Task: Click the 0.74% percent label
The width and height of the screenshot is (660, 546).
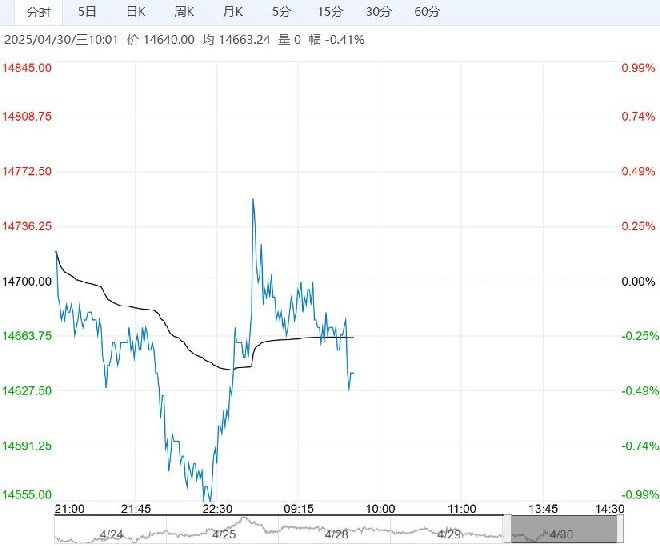Action: 639,116
